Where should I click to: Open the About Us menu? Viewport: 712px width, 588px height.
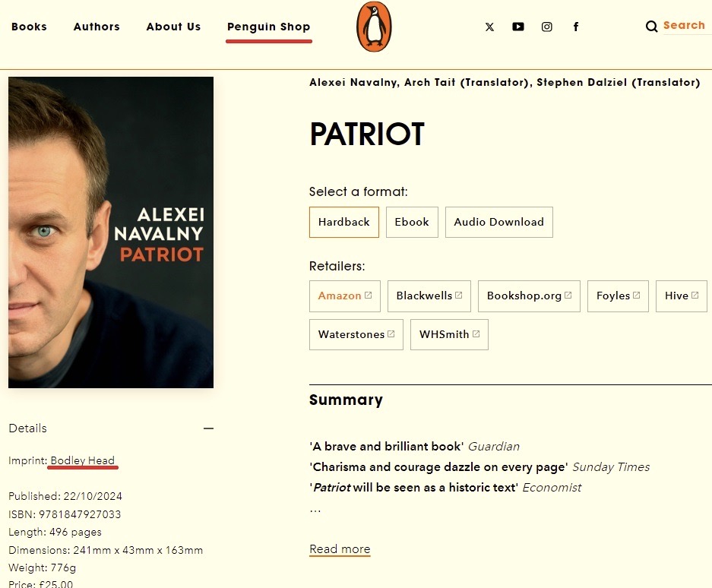(173, 27)
